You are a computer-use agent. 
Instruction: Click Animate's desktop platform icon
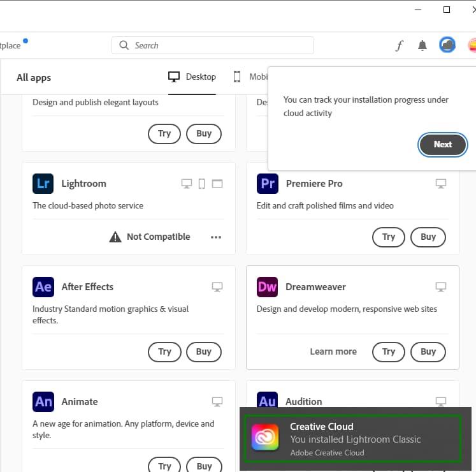coord(217,402)
